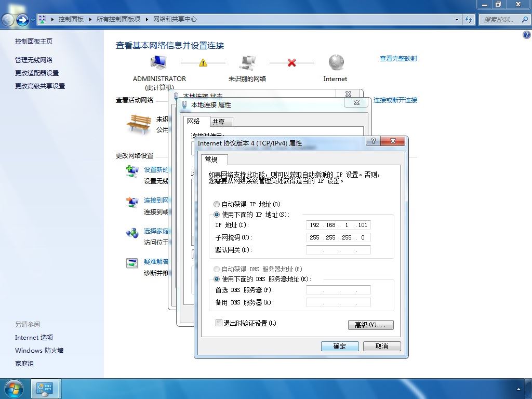The width and height of the screenshot is (532, 399).
Task: Click the Internet globe icon
Action: (x=336, y=62)
